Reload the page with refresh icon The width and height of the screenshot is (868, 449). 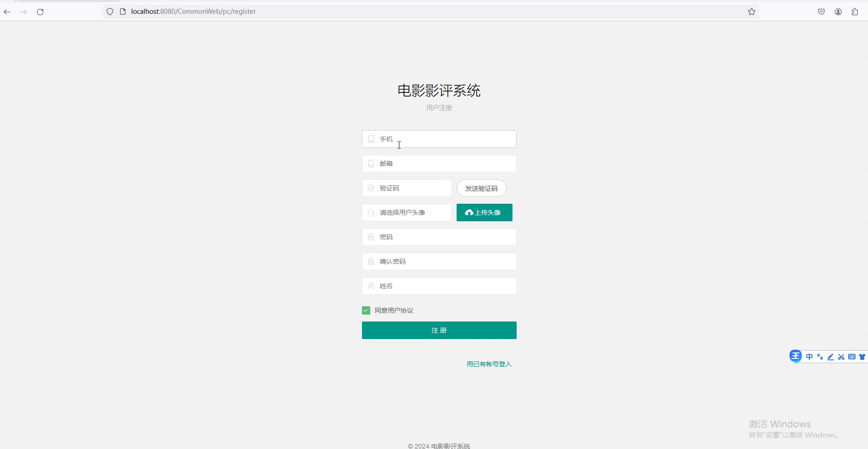(x=40, y=12)
